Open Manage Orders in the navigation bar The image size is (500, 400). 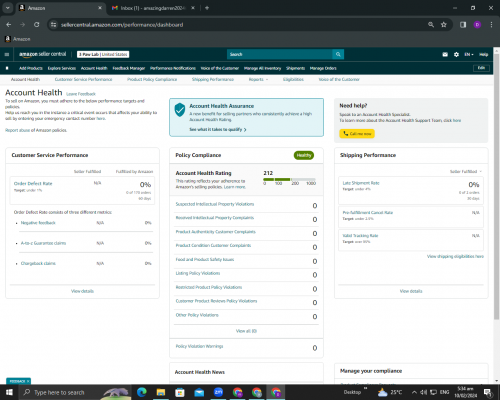pyautogui.click(x=323, y=68)
